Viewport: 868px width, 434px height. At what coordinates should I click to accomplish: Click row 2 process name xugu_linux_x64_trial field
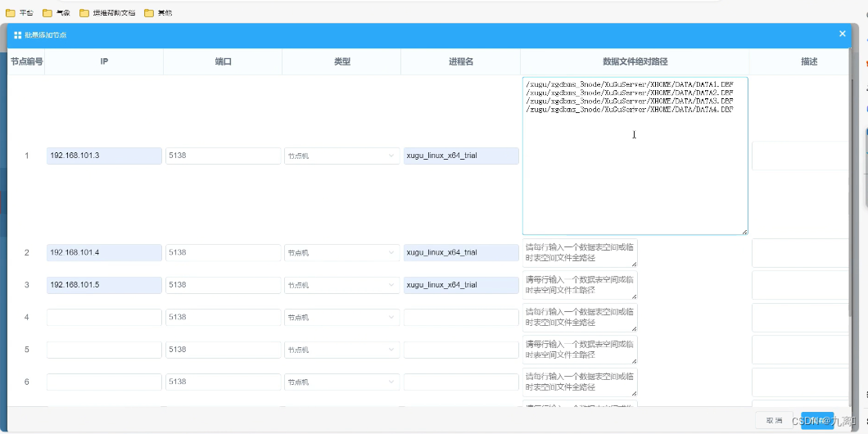pos(461,252)
